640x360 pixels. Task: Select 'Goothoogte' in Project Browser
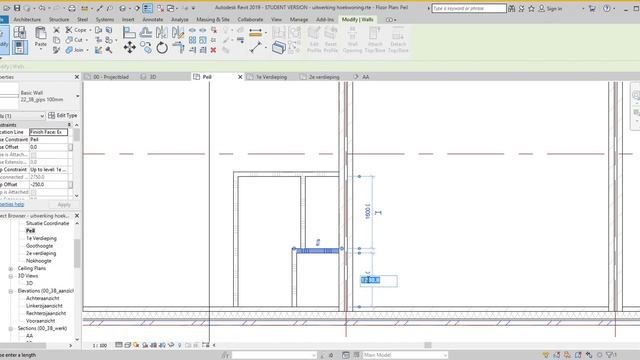click(39, 246)
